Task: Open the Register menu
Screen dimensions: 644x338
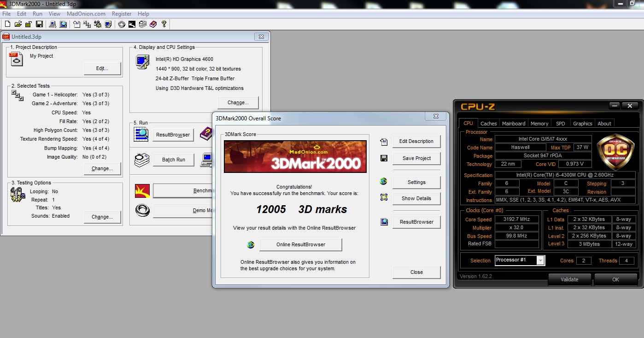Action: click(122, 14)
